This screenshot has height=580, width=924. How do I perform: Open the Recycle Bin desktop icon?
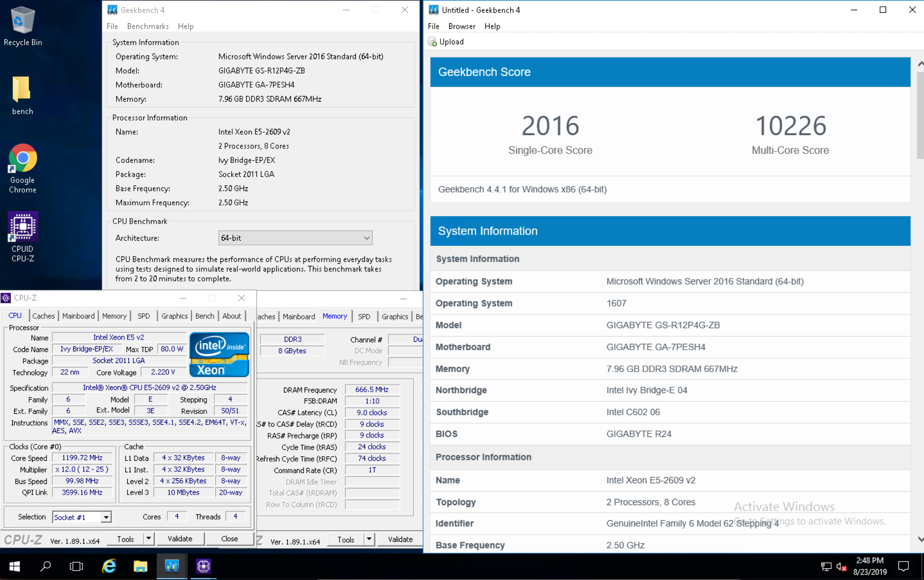(23, 26)
